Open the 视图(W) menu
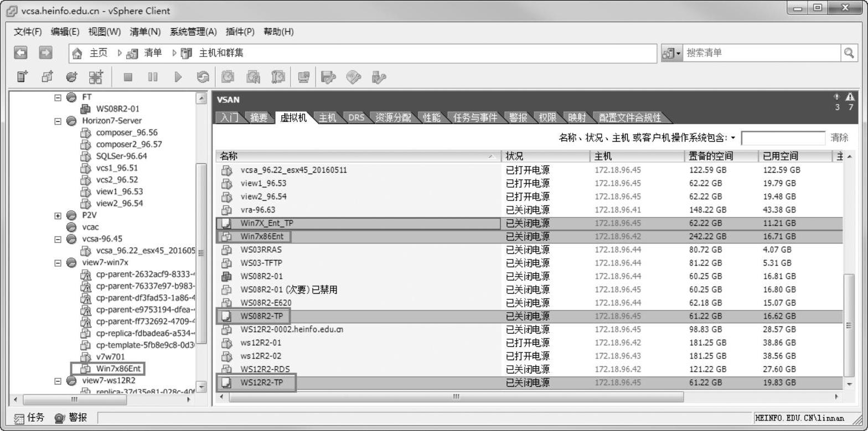The width and height of the screenshot is (868, 431). pos(104,32)
